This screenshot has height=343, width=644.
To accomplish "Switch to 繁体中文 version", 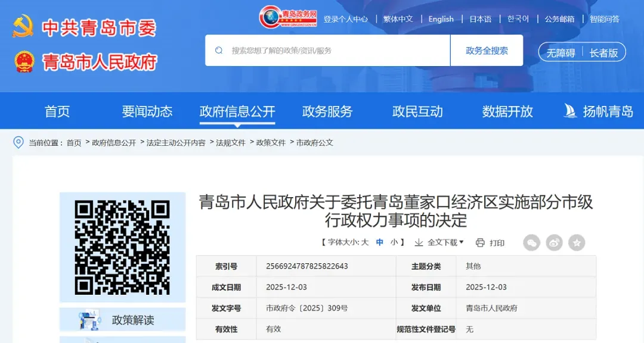I will [x=398, y=19].
